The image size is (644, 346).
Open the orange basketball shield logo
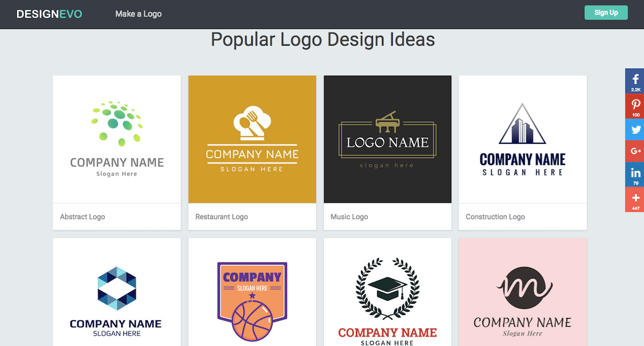pyautogui.click(x=252, y=292)
